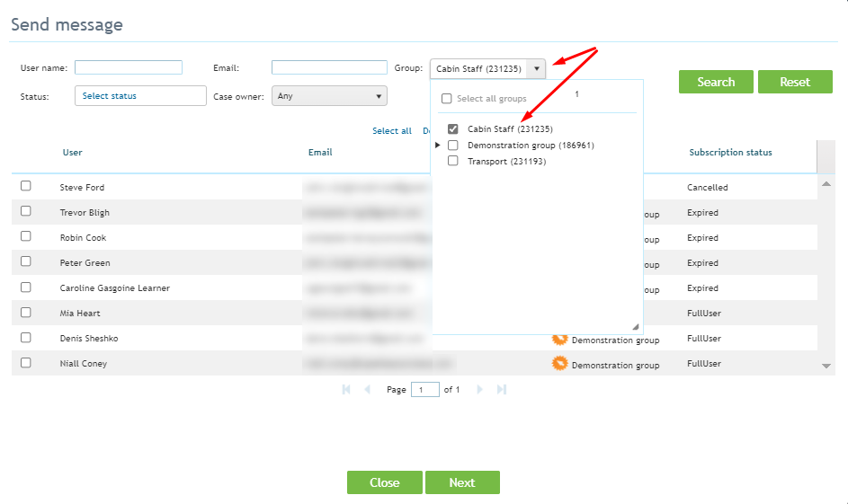Click the previous page arrow icon

pos(367,390)
